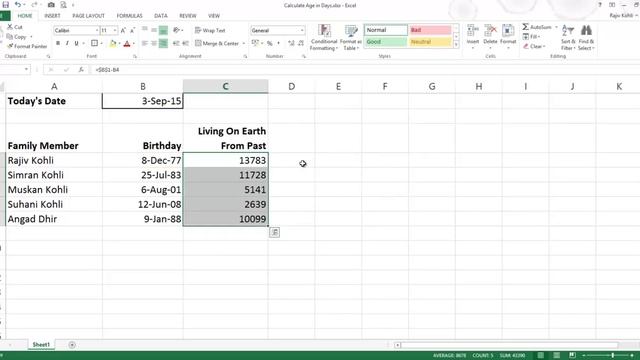
Task: Undo the last action
Action: pos(18,5)
